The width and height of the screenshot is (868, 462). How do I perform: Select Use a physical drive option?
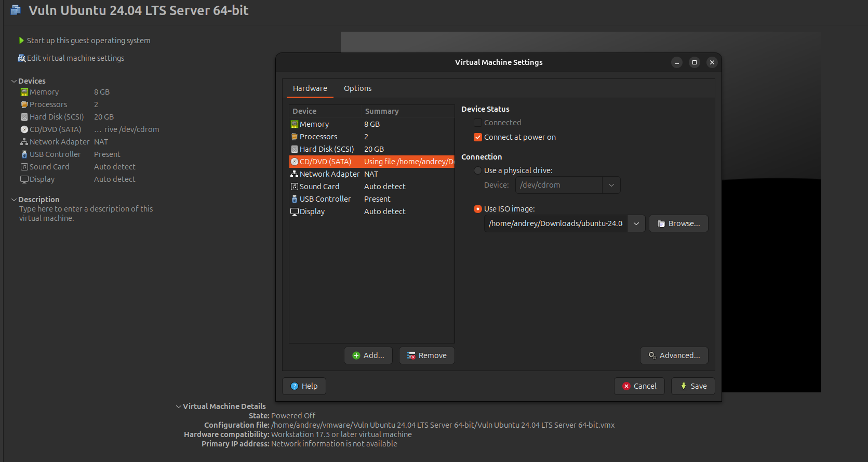[x=478, y=170]
